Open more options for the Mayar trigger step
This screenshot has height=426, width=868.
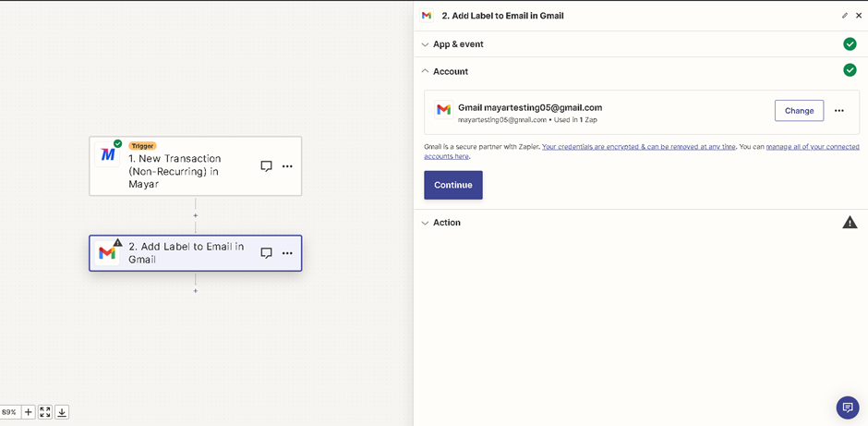(x=287, y=166)
